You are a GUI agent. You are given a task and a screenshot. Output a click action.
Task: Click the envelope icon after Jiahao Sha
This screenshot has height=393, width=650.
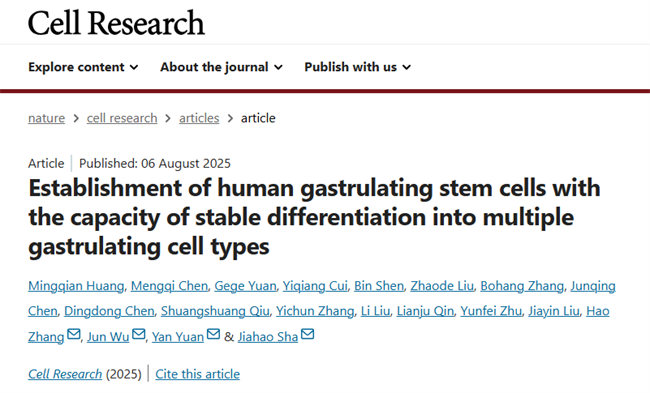(308, 334)
